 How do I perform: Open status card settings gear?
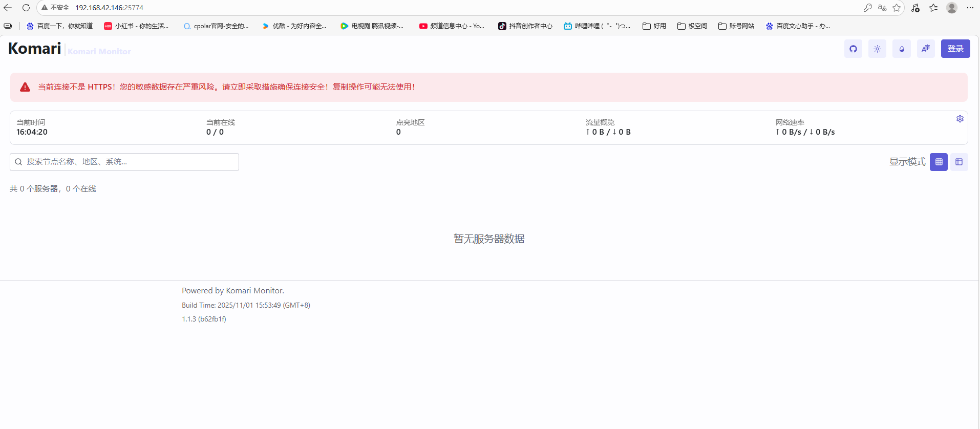click(960, 119)
